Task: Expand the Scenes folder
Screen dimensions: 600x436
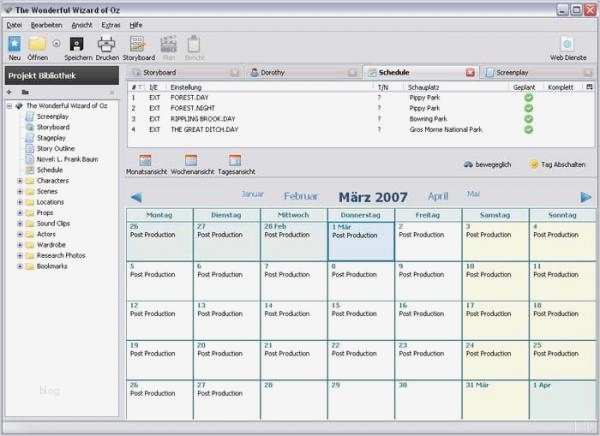Action: 20,191
